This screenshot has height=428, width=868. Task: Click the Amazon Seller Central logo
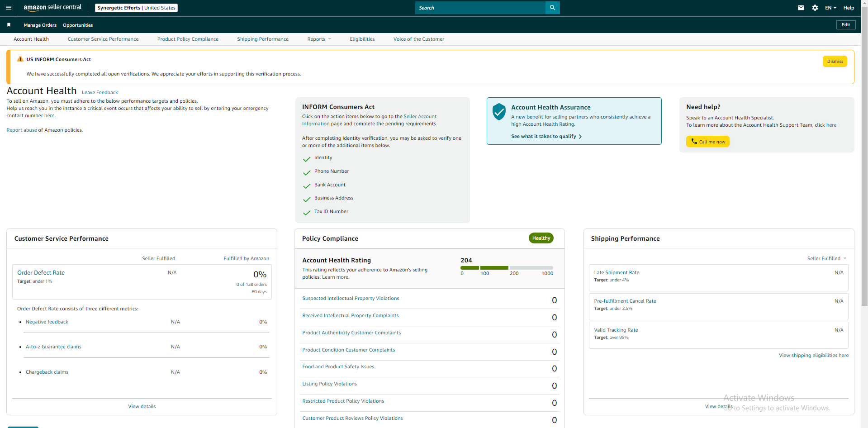click(x=52, y=8)
